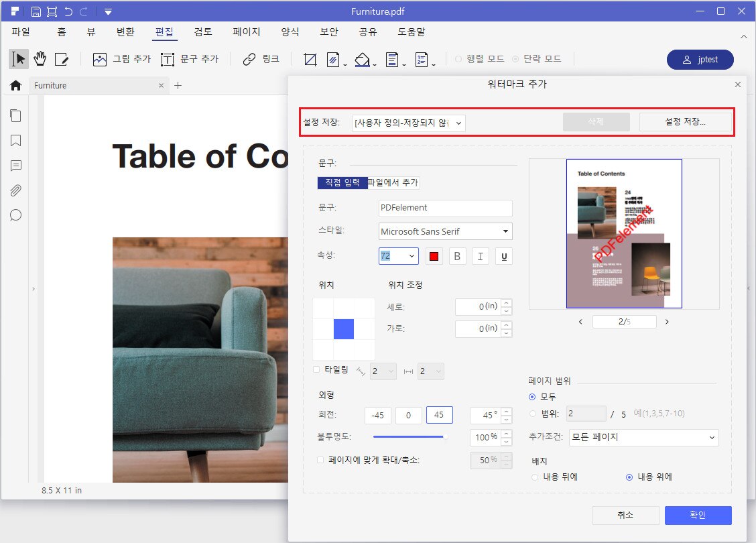Enable 페이지에 맞게 확대/축소 checkbox

pos(320,460)
